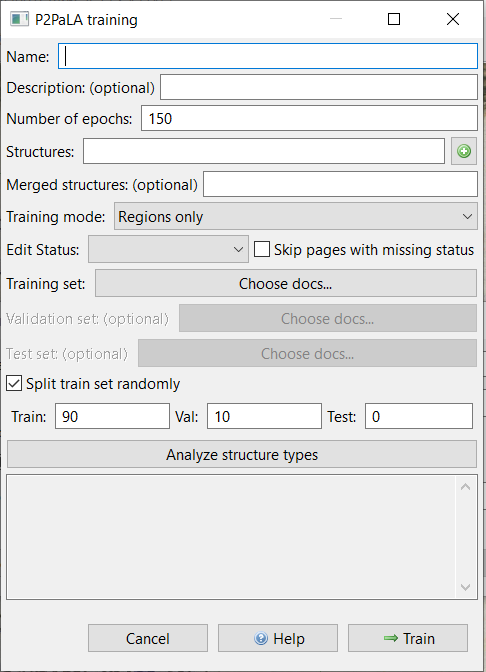The width and height of the screenshot is (486, 672).
Task: Maximize the P2PaLA training window
Action: 394,19
